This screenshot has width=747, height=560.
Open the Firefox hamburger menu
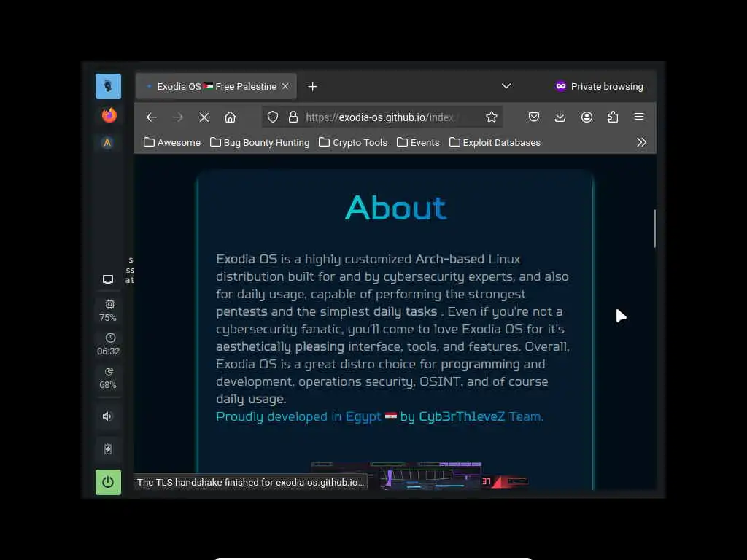point(639,117)
